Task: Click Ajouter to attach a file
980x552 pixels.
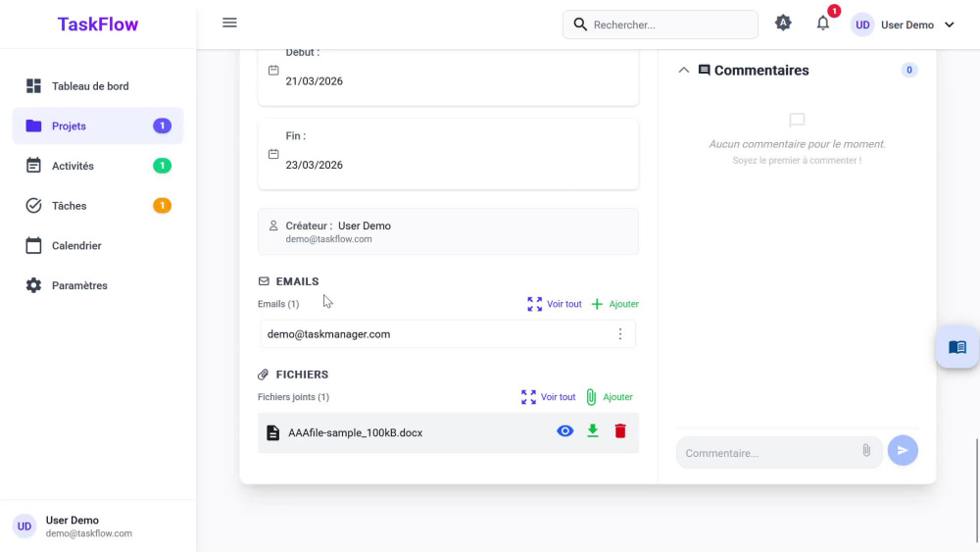Action: click(610, 397)
